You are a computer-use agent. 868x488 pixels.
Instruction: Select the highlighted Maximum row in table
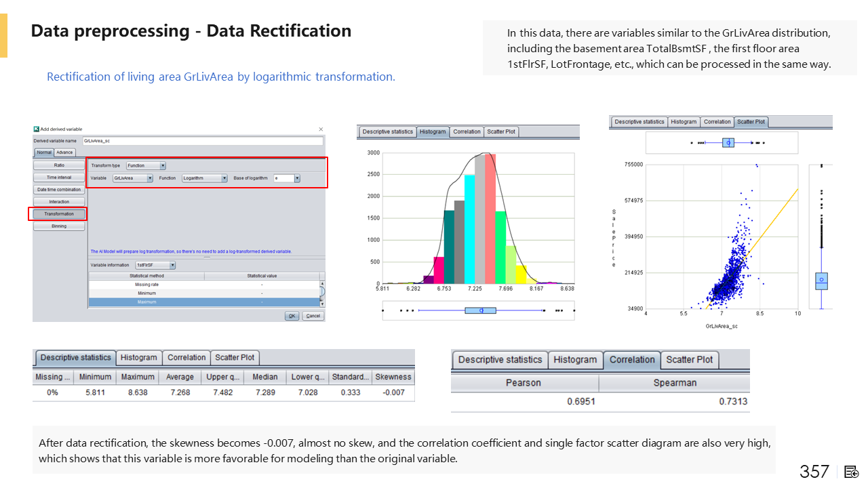pyautogui.click(x=146, y=302)
